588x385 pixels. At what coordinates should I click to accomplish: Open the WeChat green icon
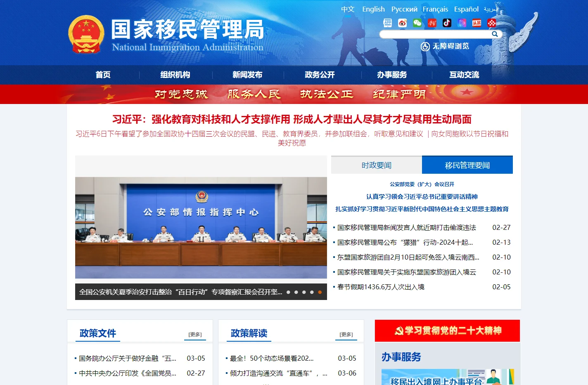click(x=417, y=23)
